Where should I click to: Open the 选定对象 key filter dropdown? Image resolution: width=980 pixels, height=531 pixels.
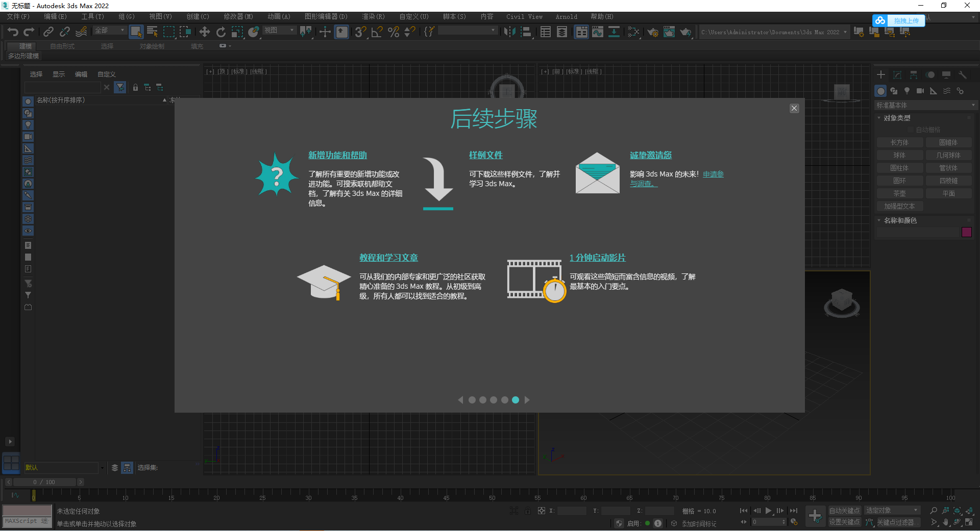pyautogui.click(x=892, y=511)
